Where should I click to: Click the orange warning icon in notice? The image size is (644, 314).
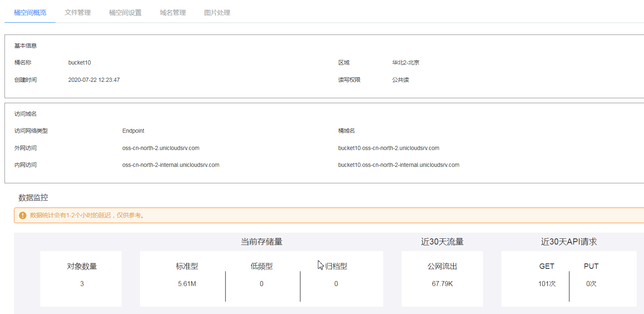(x=23, y=215)
